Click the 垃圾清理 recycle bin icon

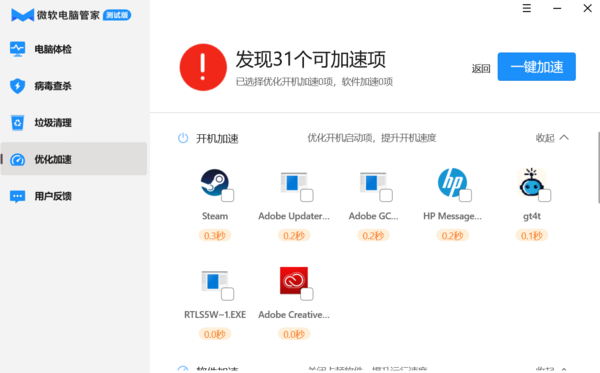pos(17,122)
